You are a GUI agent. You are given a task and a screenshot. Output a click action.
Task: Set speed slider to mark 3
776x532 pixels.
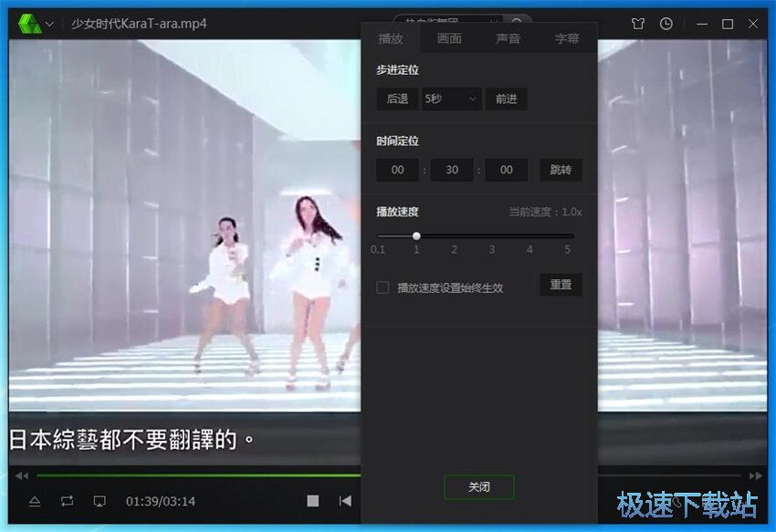[492, 236]
